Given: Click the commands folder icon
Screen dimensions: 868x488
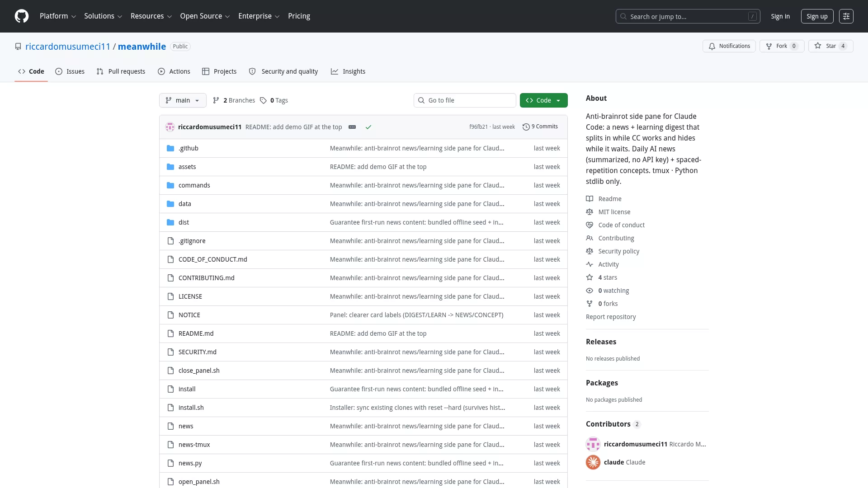Looking at the screenshot, I should tap(170, 185).
